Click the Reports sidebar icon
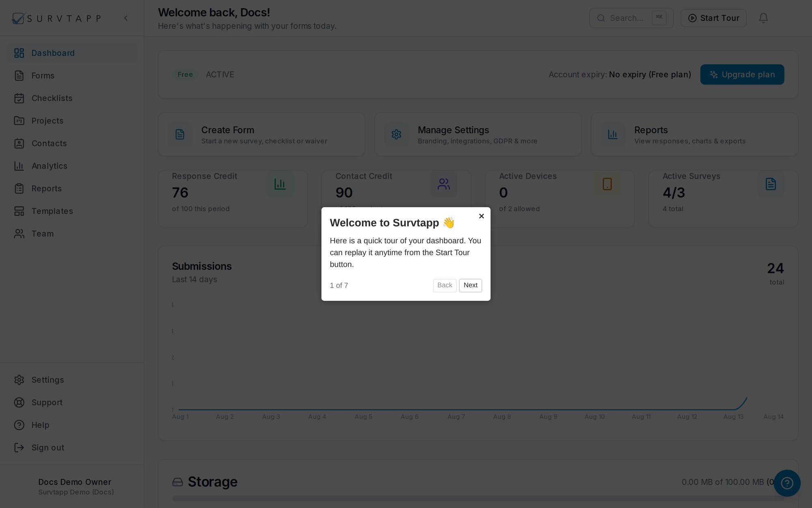The height and width of the screenshot is (508, 812). 19,189
